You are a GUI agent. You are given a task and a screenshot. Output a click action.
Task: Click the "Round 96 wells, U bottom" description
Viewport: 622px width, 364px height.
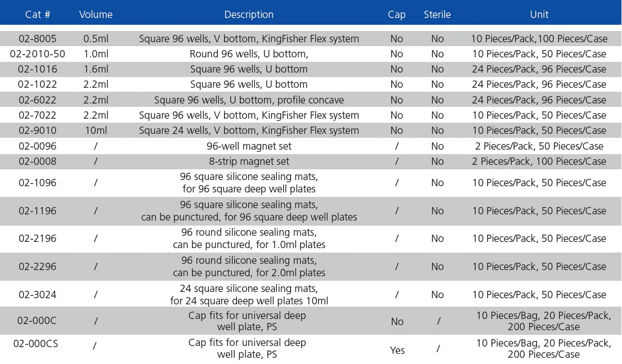tap(249, 54)
